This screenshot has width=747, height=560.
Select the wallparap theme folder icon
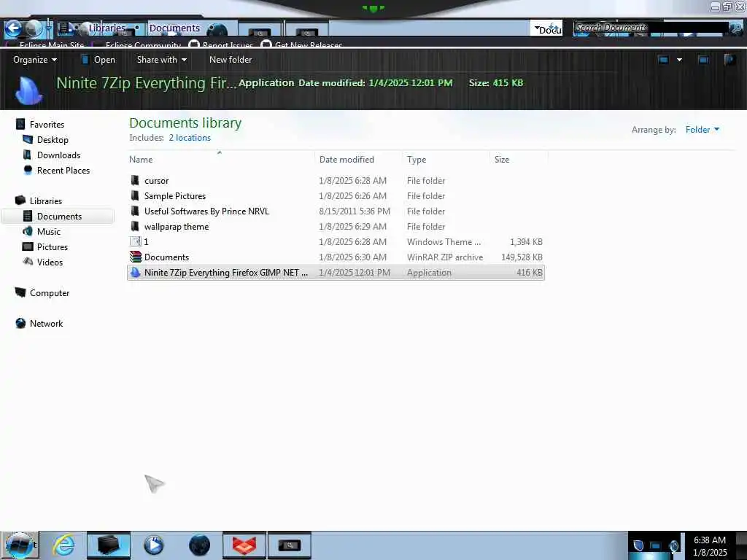pos(135,226)
